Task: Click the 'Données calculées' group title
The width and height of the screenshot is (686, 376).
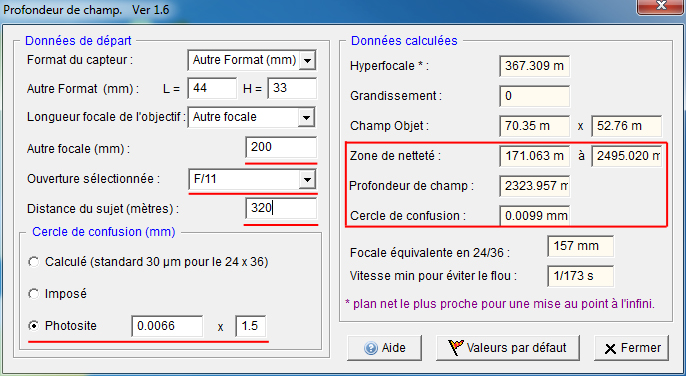Action: click(404, 41)
